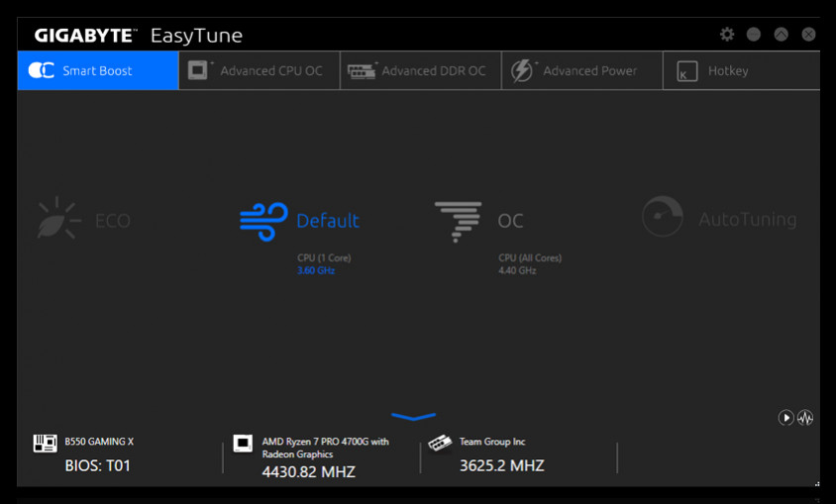Viewport: 836px width, 504px height.
Task: Click the play arrow circle icon
Action: pyautogui.click(x=785, y=418)
